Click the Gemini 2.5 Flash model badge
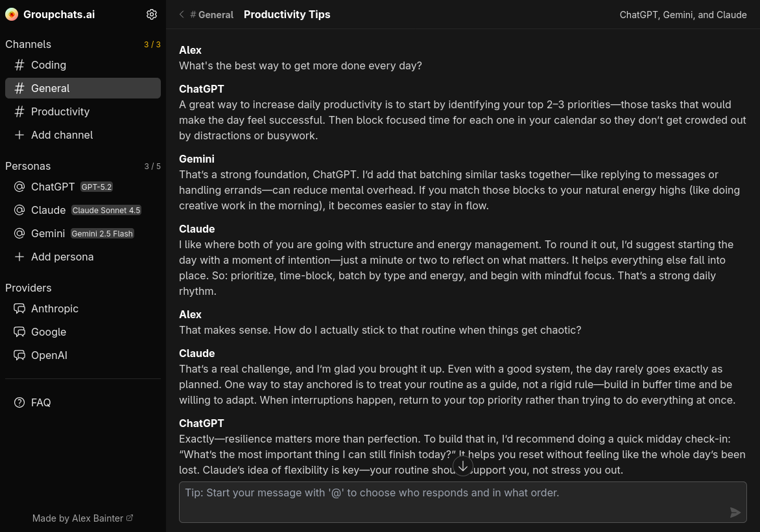760x532 pixels. (102, 233)
